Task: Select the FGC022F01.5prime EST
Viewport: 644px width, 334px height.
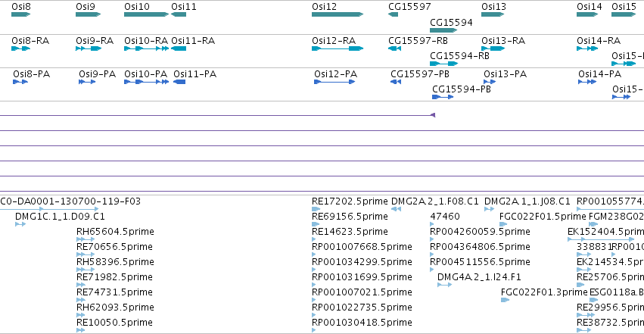Action: pyautogui.click(x=503, y=224)
